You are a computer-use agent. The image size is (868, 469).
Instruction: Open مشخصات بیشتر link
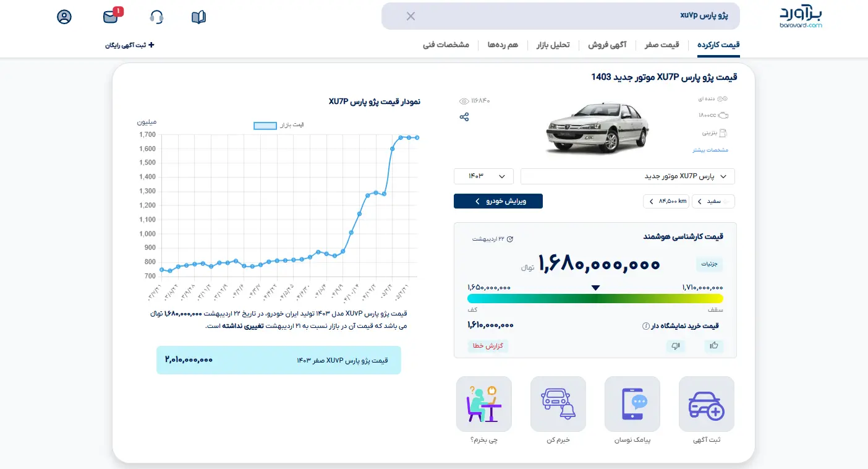(x=710, y=150)
